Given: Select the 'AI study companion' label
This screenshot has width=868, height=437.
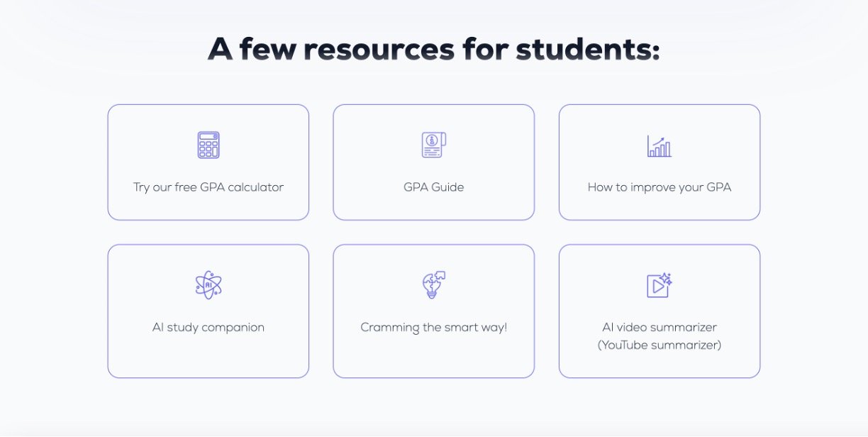Looking at the screenshot, I should (x=208, y=328).
